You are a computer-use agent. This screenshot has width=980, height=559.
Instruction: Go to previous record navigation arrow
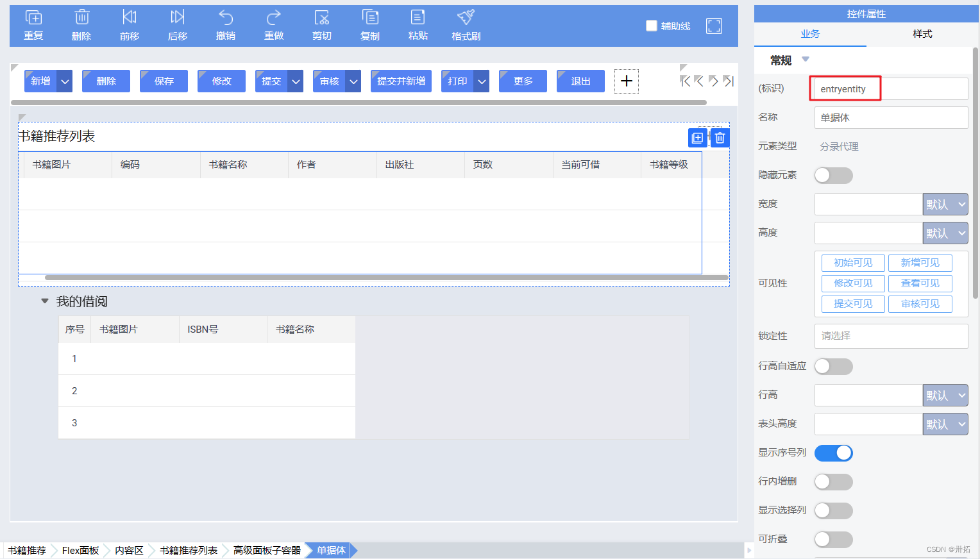tap(699, 81)
